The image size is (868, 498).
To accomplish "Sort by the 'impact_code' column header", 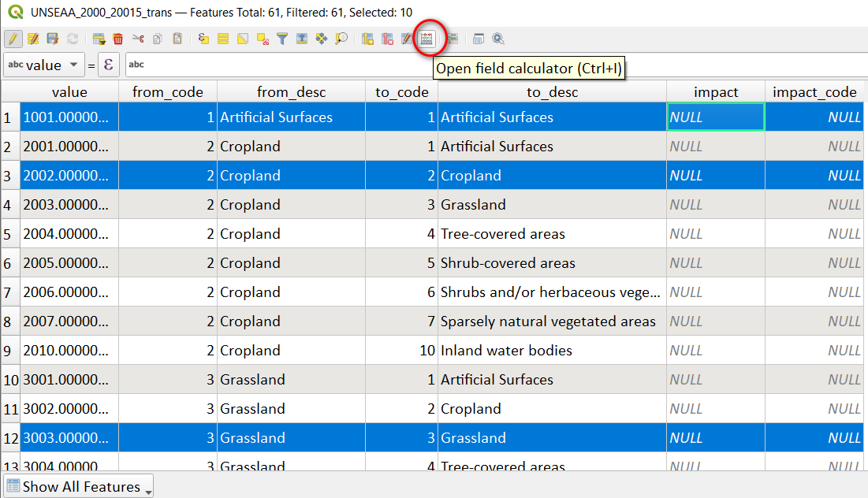I will click(x=814, y=92).
